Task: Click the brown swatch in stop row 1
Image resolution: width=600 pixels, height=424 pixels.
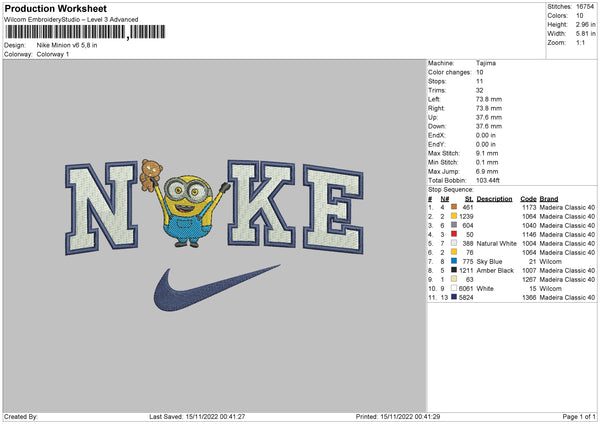Action: tap(454, 207)
